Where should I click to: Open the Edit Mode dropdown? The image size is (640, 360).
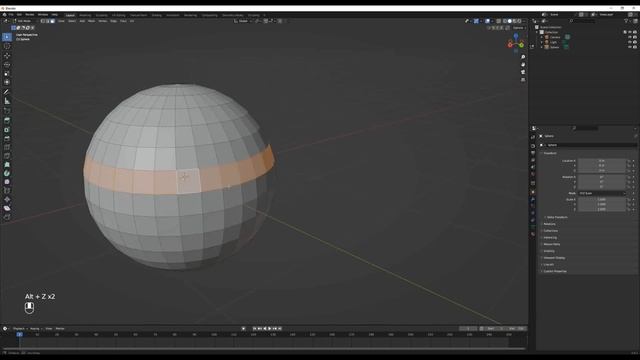24,21
